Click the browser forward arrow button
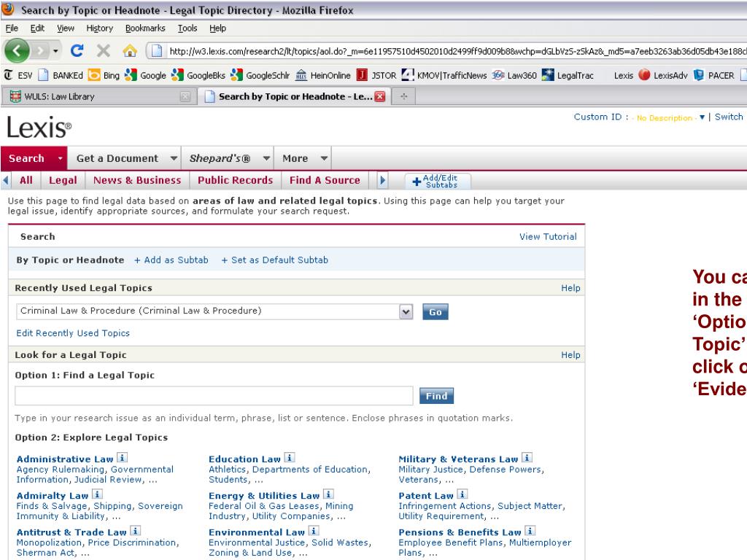 [x=41, y=50]
